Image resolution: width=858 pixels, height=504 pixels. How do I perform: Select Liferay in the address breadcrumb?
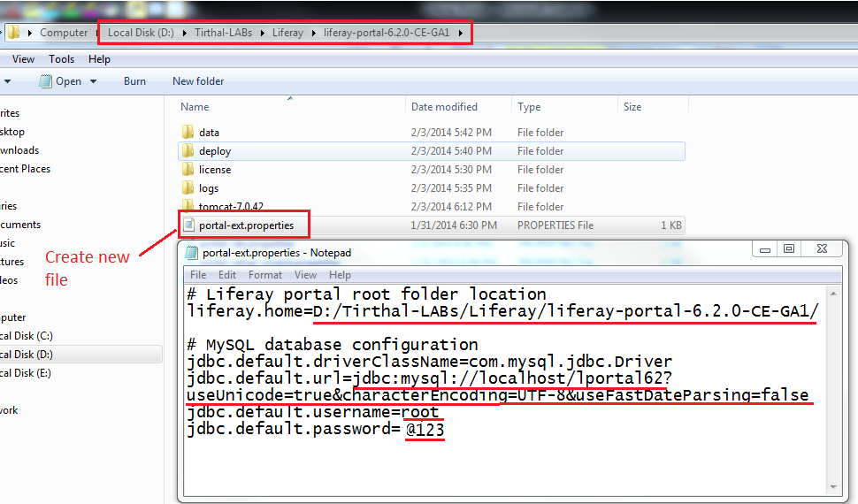pos(287,33)
